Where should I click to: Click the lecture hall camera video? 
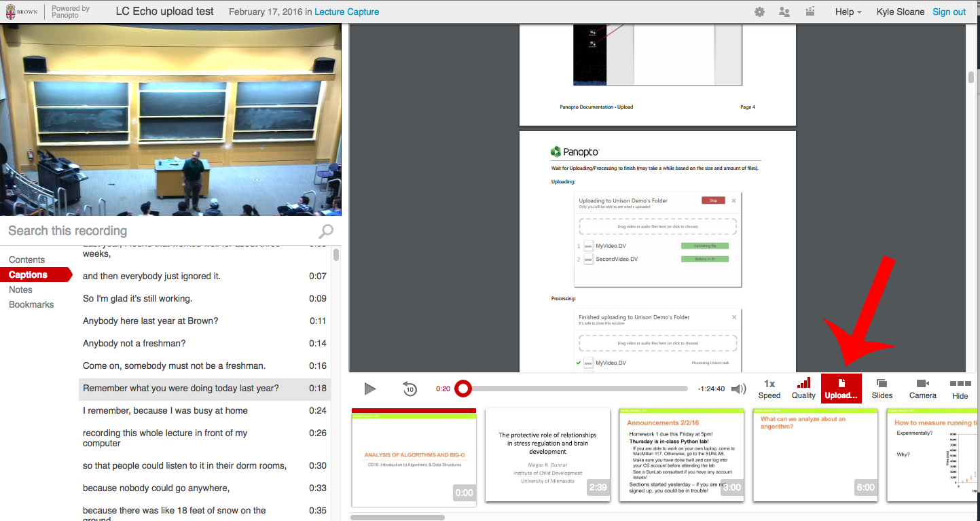point(170,120)
